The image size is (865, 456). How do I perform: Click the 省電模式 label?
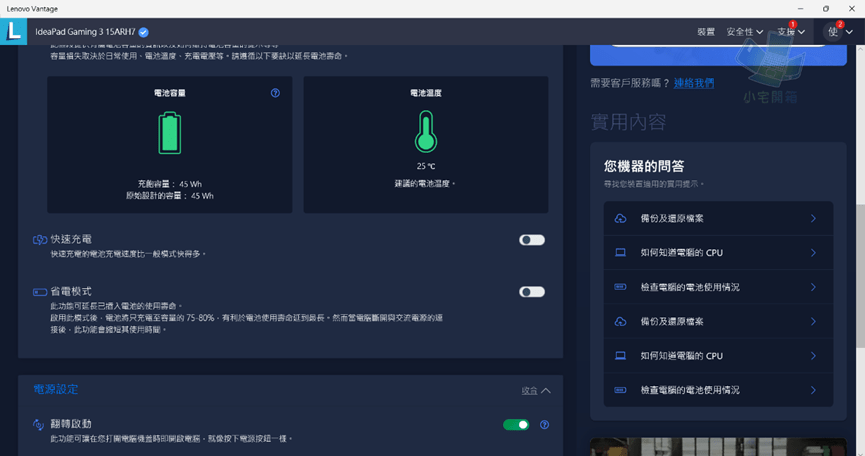pos(71,291)
